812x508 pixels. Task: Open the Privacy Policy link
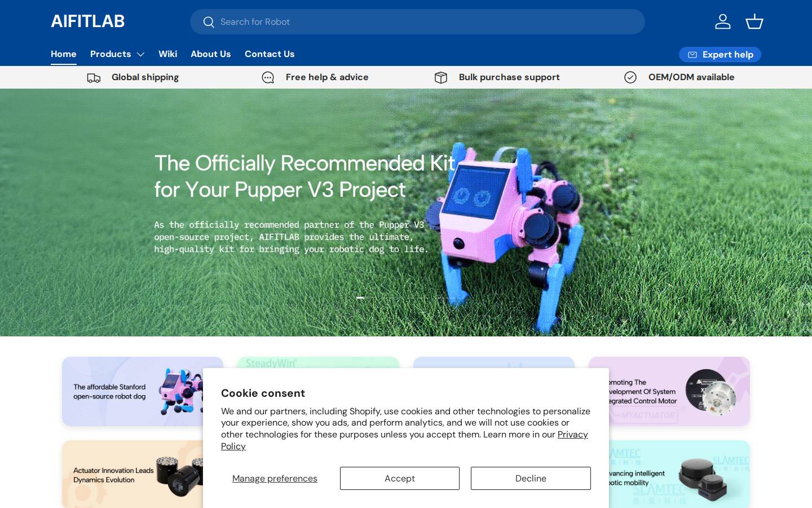click(572, 435)
